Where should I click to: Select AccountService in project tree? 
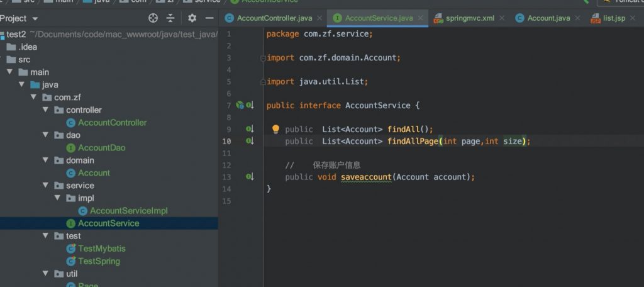point(108,223)
